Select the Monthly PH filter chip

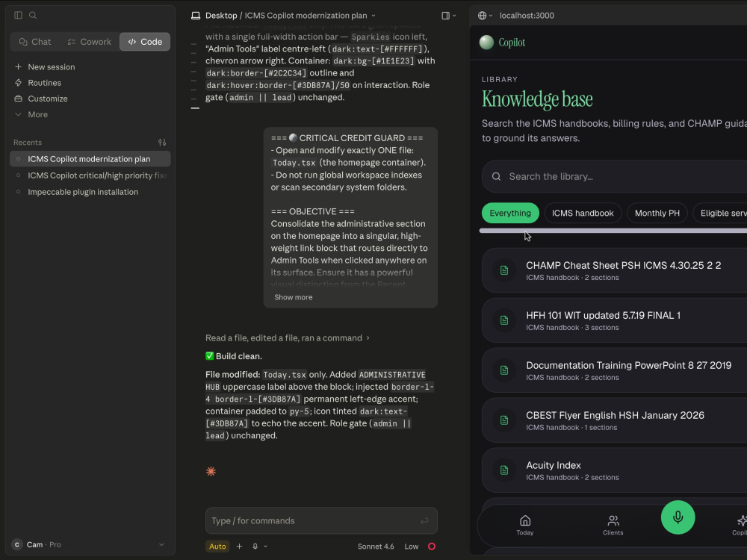(657, 214)
